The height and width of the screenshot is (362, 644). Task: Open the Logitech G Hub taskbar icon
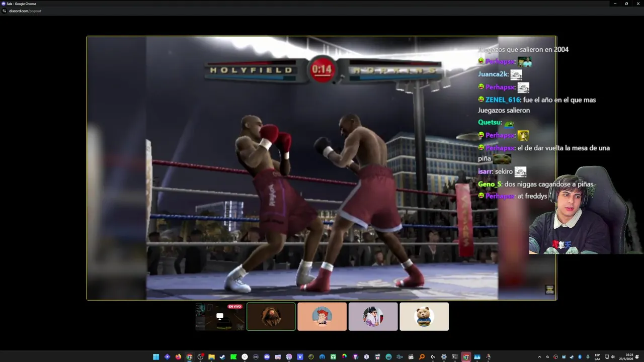[433, 357]
